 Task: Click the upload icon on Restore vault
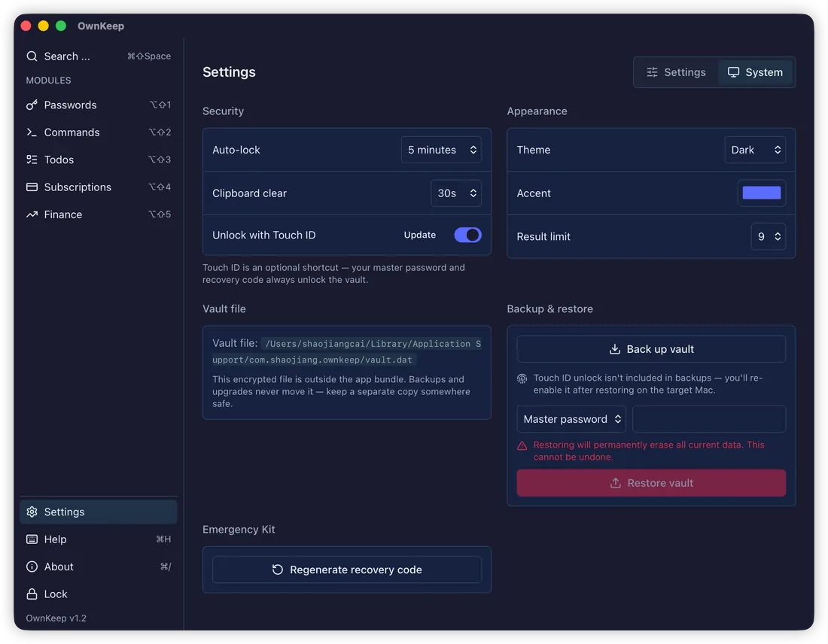615,483
